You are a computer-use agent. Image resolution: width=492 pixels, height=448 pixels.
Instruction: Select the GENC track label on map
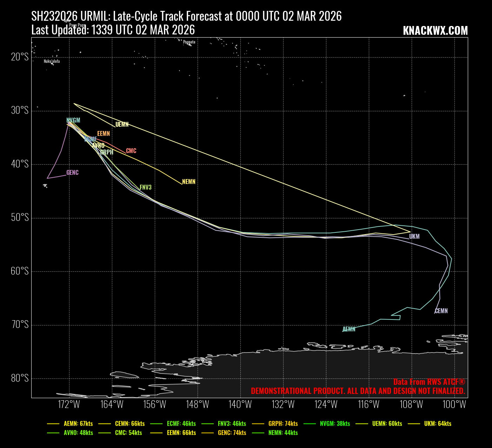pyautogui.click(x=72, y=173)
